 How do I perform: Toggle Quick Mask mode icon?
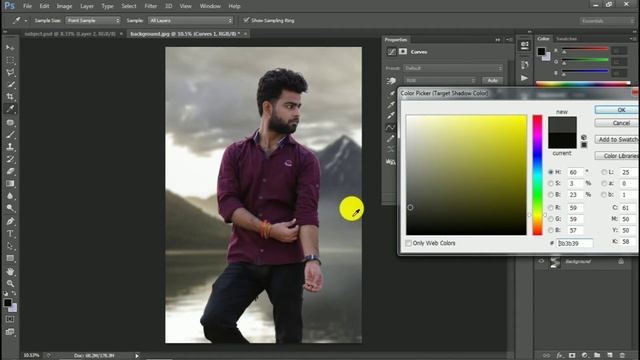10,319
